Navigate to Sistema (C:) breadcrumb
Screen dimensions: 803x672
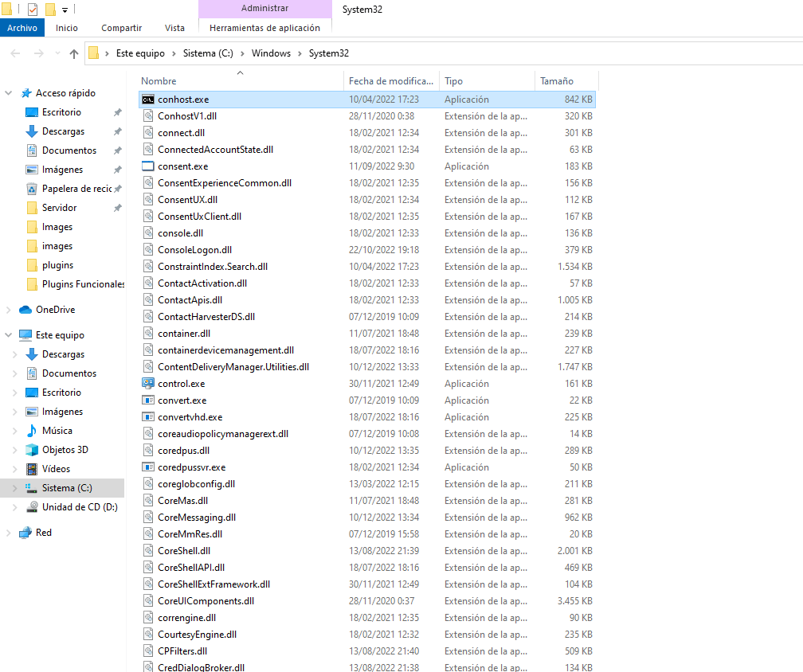[208, 53]
